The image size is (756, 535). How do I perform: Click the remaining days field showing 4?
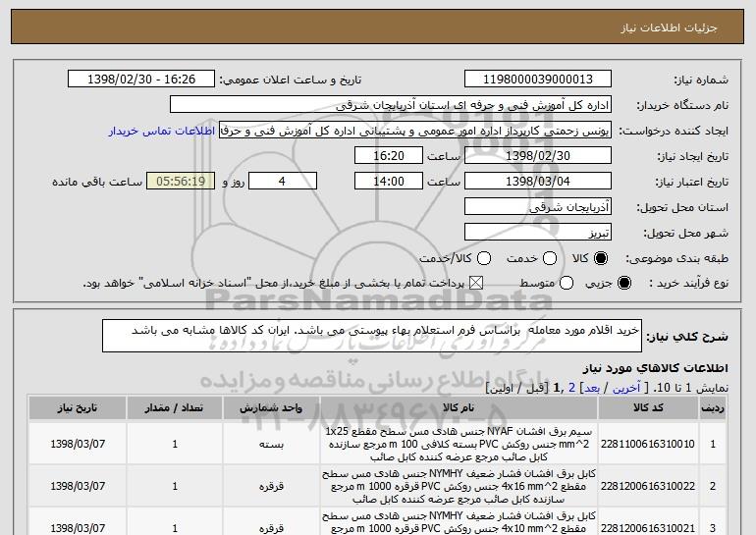283,182
